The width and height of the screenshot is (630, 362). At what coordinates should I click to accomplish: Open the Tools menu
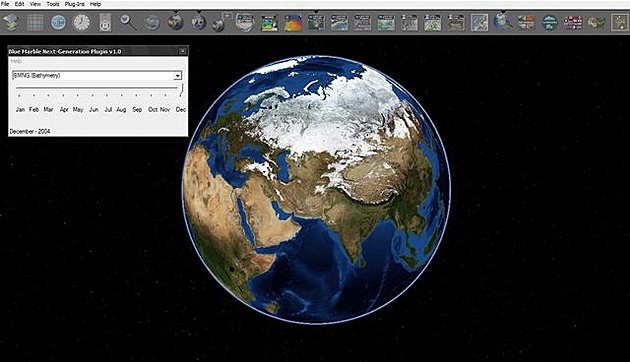[53, 4]
